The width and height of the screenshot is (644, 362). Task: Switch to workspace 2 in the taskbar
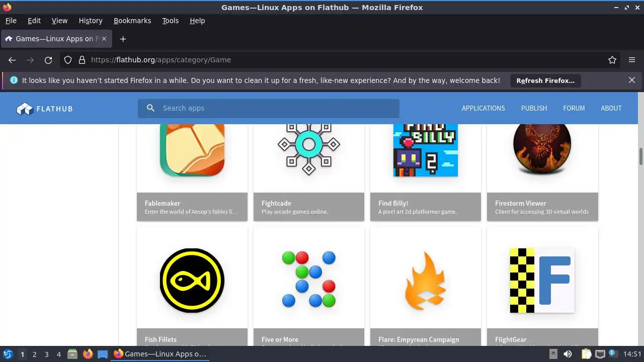point(34,354)
